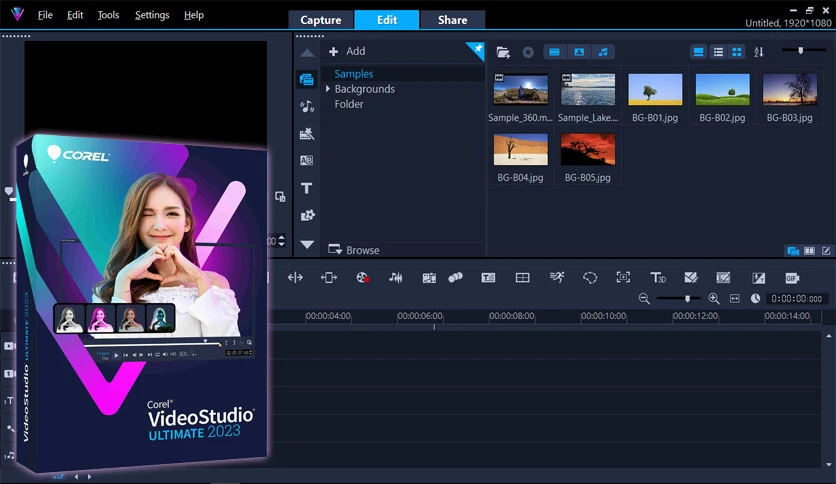This screenshot has width=836, height=484.
Task: Open the File menu
Action: coord(45,15)
